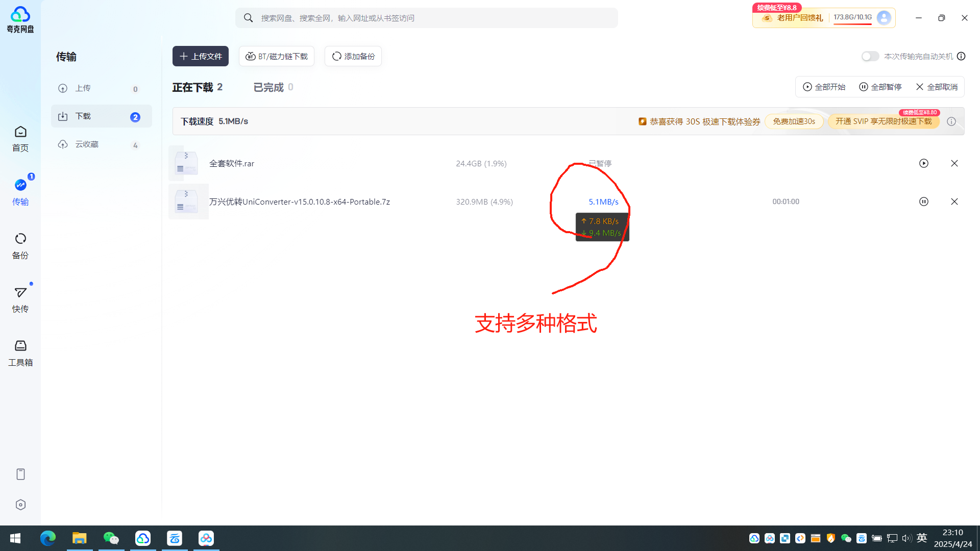The height and width of the screenshot is (551, 980).
Task: Click storage usage 173.8G/10.1G indicator
Action: (x=853, y=17)
